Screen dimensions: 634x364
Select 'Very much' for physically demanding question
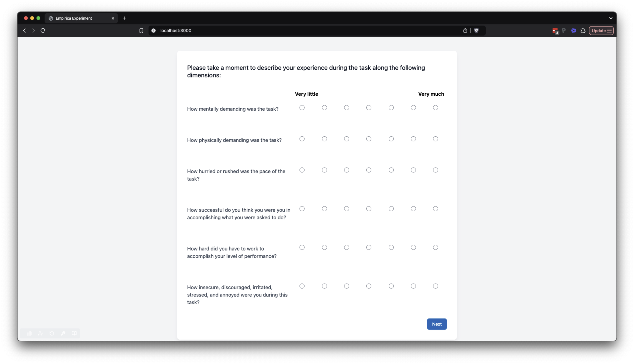click(436, 139)
